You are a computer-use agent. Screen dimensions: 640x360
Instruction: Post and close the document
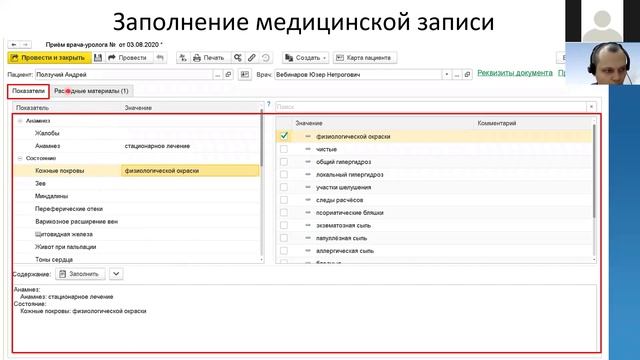[x=49, y=58]
